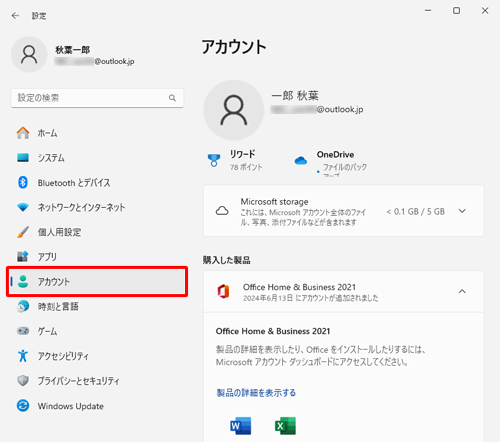This screenshot has height=442, width=500.
Task: Click the accessibility figure icon
Action: click(x=23, y=356)
